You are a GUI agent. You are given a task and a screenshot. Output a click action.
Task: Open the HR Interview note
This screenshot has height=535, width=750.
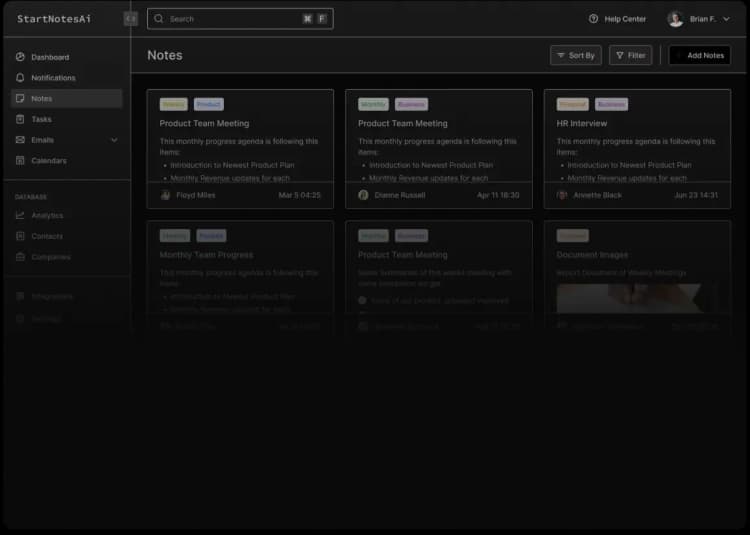tap(638, 149)
